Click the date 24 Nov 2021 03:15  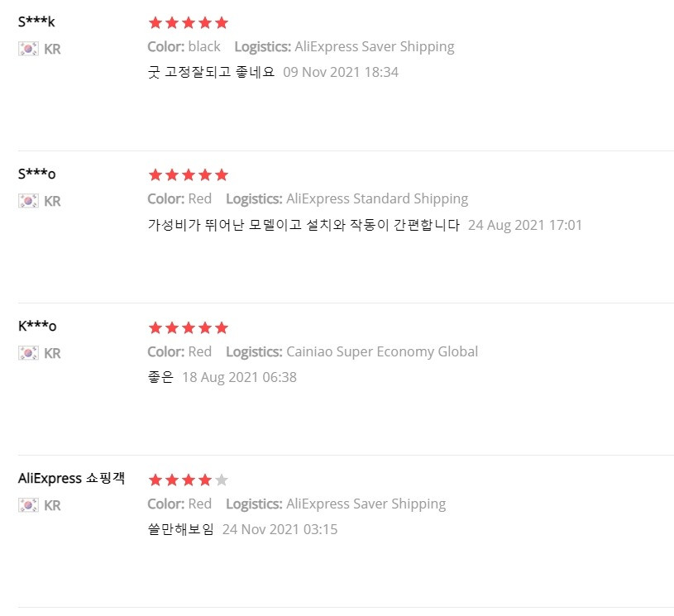[280, 529]
